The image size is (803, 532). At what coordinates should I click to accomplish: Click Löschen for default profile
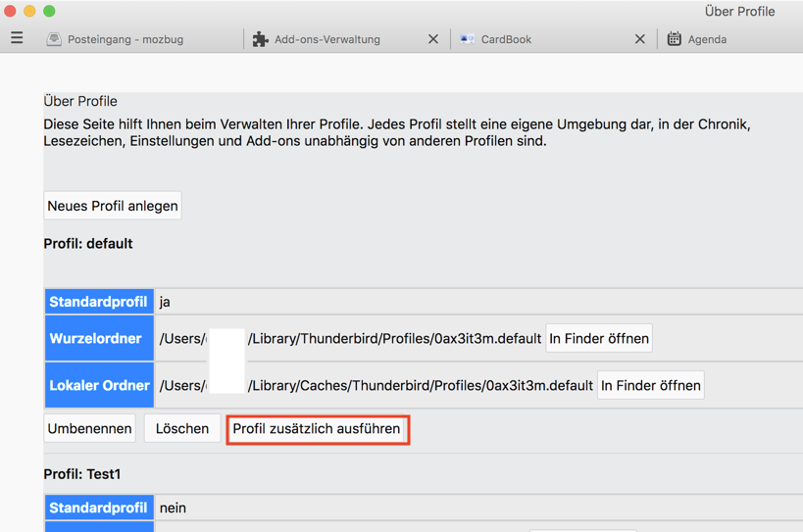[x=182, y=428]
